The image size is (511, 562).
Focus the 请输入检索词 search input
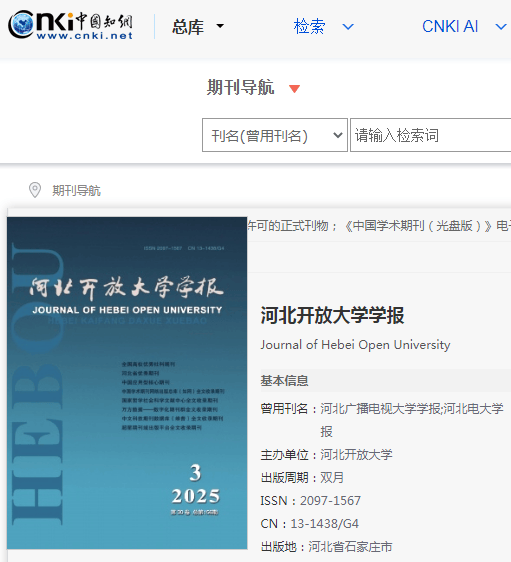(431, 135)
